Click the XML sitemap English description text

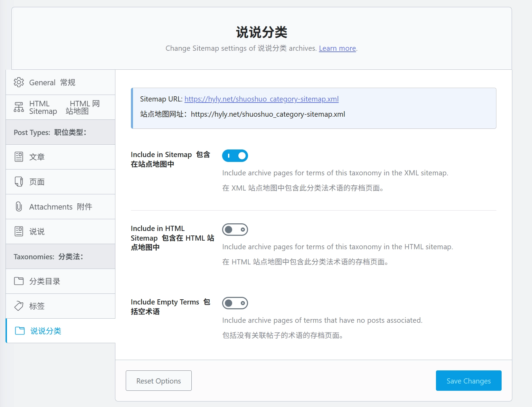click(335, 173)
